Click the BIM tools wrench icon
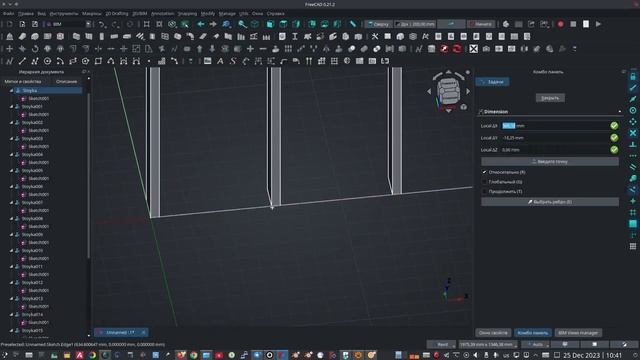The image size is (640, 360). (375, 37)
